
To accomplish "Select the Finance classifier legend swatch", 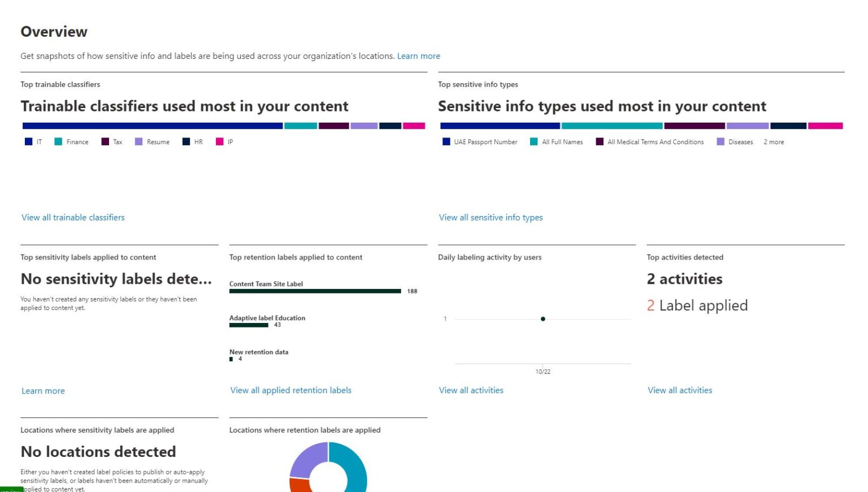I will click(57, 141).
